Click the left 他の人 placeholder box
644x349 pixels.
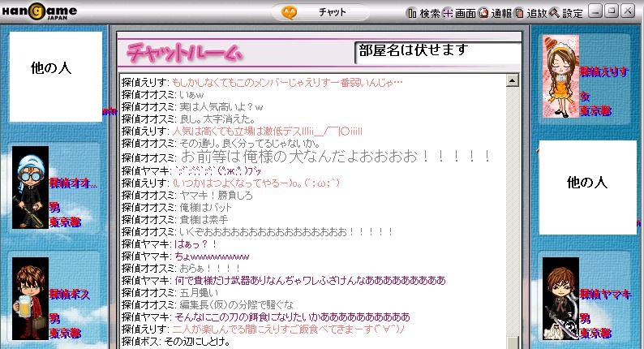(x=56, y=77)
